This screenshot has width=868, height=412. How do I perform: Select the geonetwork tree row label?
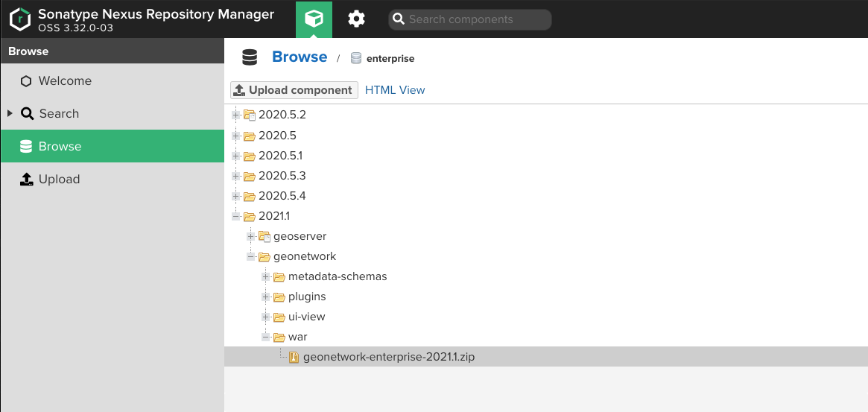click(x=305, y=256)
